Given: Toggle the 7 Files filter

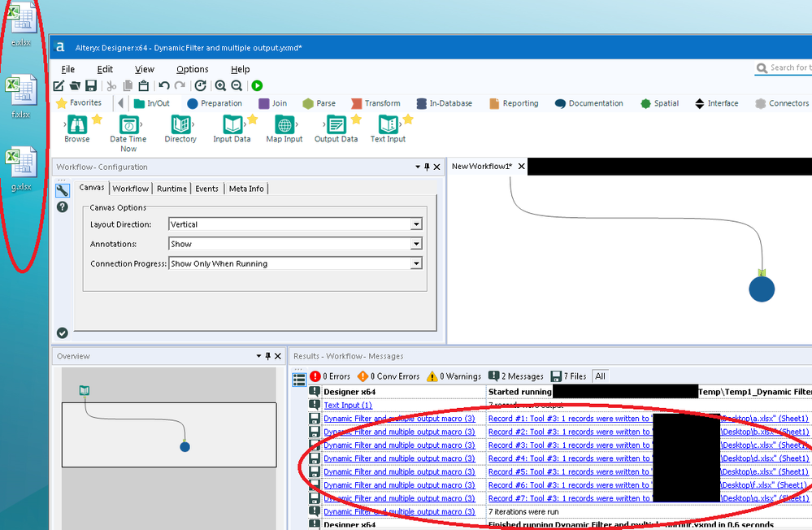Looking at the screenshot, I should tap(569, 376).
